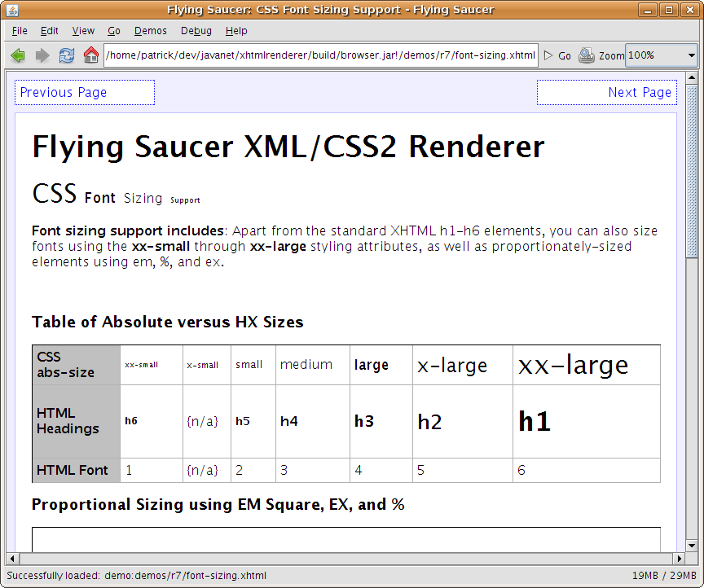The height and width of the screenshot is (588, 704).
Task: Click the horizontal scrollbar left arrow
Action: tap(12, 559)
